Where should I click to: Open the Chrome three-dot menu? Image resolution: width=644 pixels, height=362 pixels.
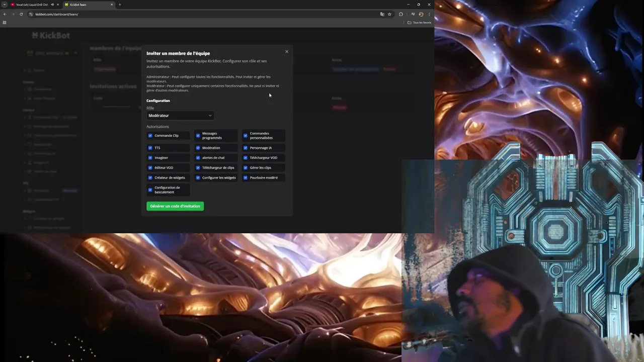tap(429, 14)
